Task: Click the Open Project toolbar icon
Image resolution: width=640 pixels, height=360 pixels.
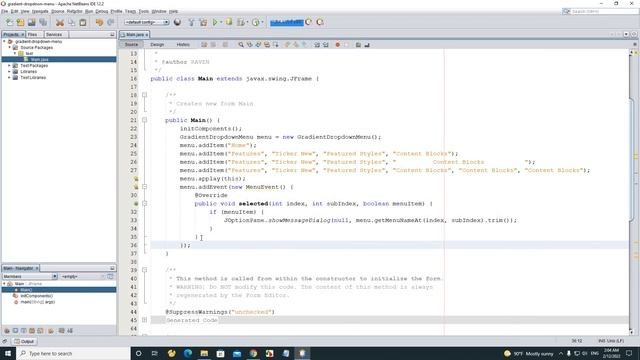Action: (x=31, y=22)
